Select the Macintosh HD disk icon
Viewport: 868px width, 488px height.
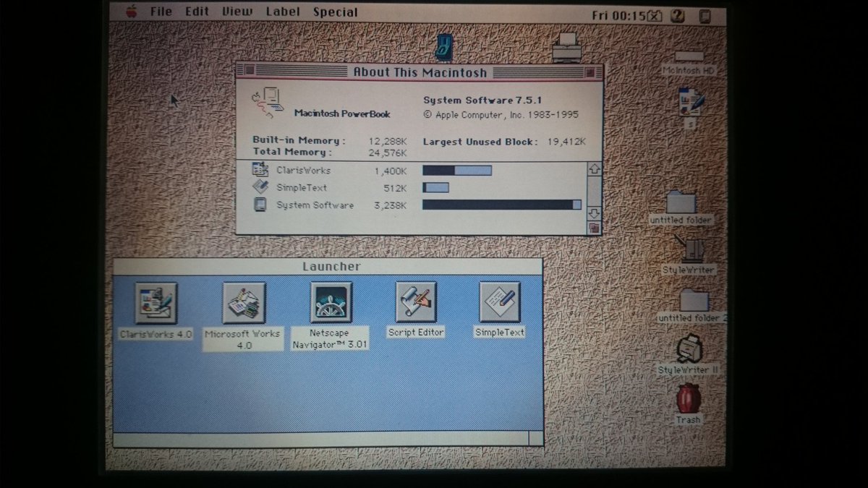[689, 56]
